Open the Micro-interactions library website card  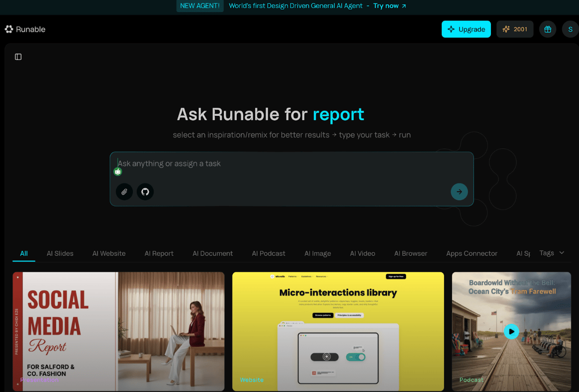[338, 332]
